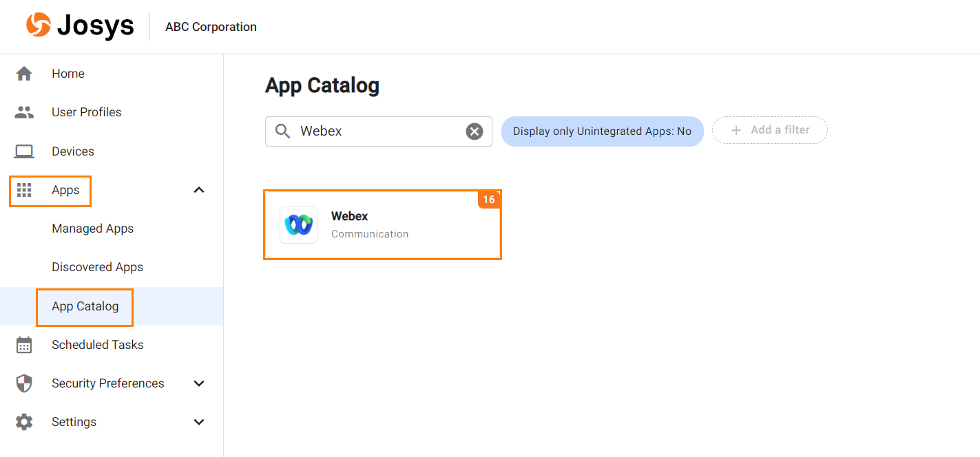Expand the Settings submenu

[199, 422]
